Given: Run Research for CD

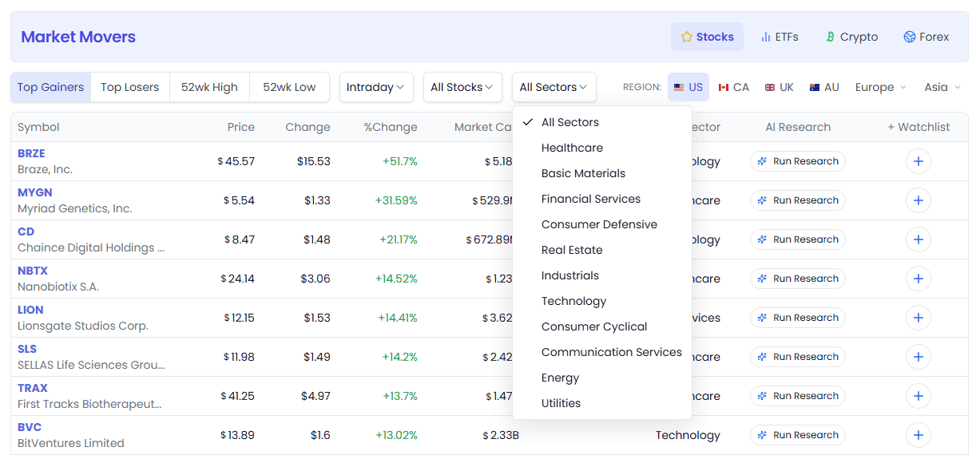Looking at the screenshot, I should click(x=797, y=239).
